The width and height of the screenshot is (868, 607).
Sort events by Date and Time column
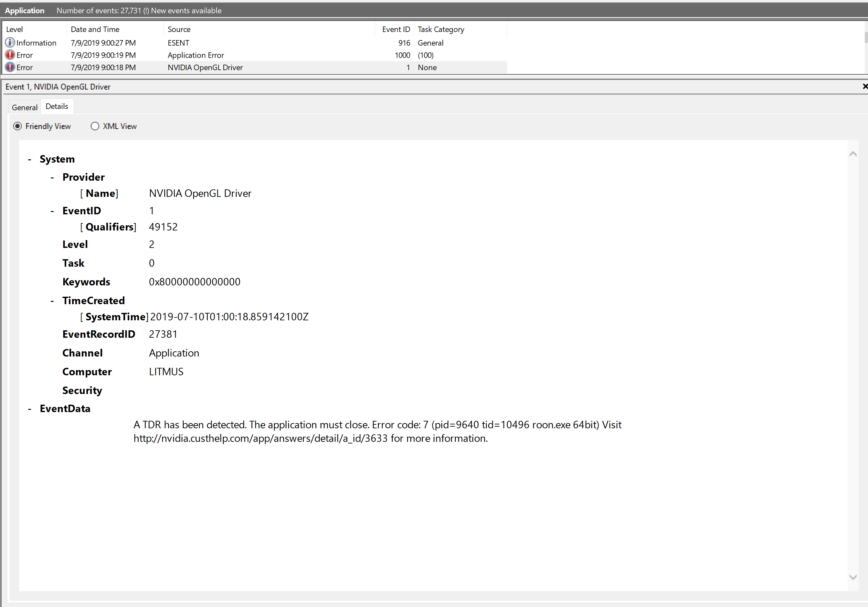pyautogui.click(x=115, y=29)
